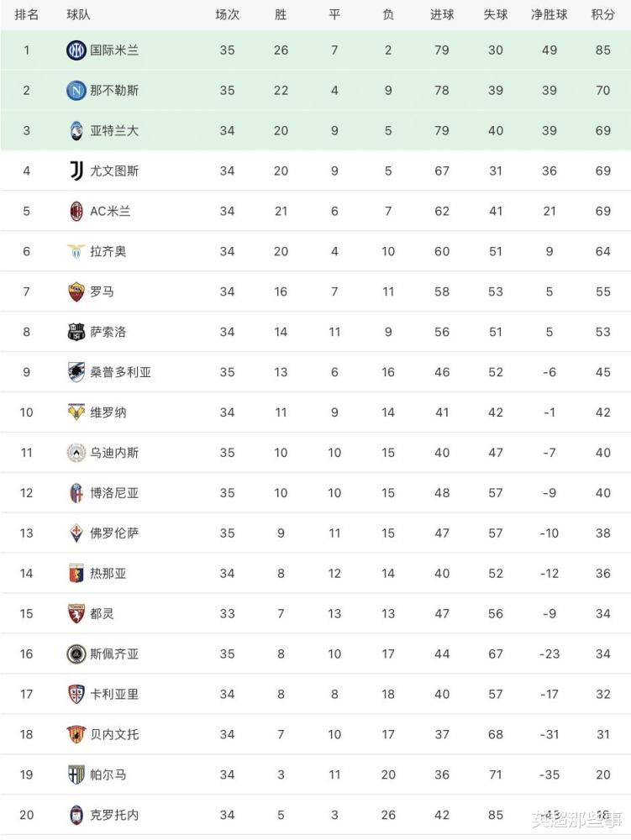Click the 积分 points column header

[602, 14]
